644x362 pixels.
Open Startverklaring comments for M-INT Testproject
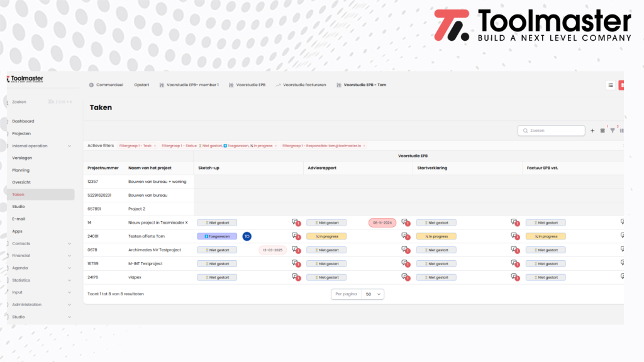[x=515, y=263]
